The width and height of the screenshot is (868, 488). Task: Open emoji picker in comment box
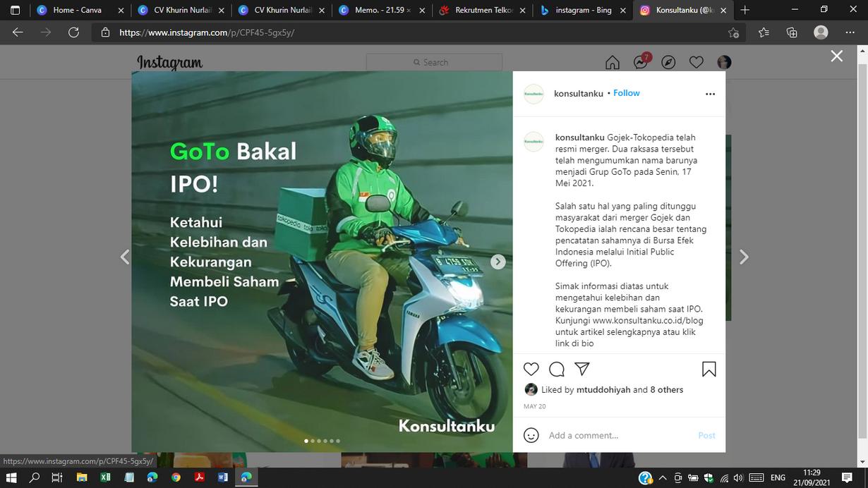click(x=531, y=435)
